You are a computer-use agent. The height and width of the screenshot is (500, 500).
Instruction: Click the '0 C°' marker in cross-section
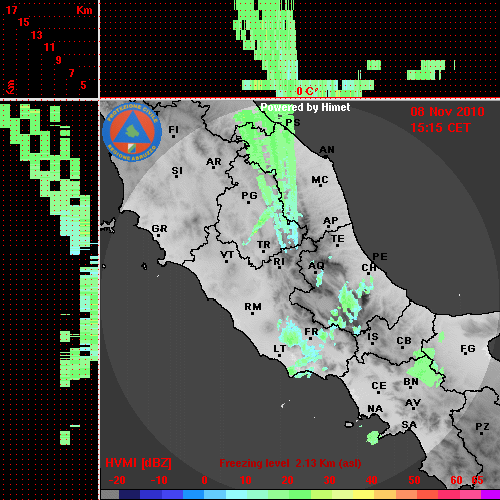306,91
